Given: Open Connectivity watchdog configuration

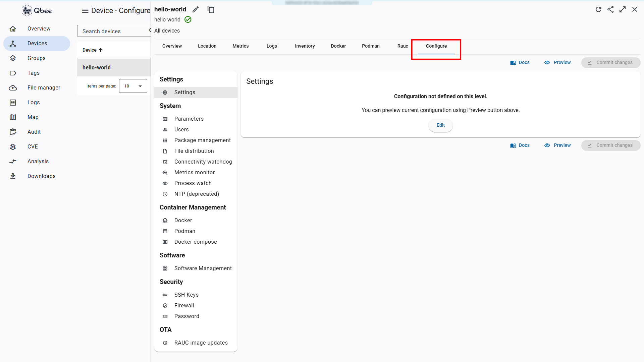Looking at the screenshot, I should 196,162.
